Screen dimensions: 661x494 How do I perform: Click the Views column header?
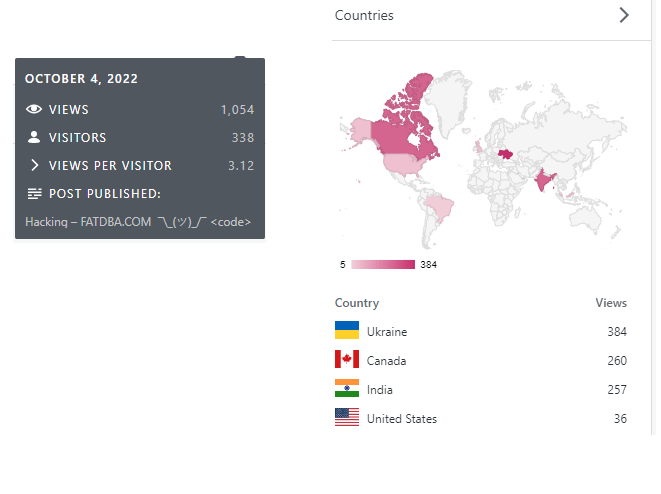click(x=611, y=303)
